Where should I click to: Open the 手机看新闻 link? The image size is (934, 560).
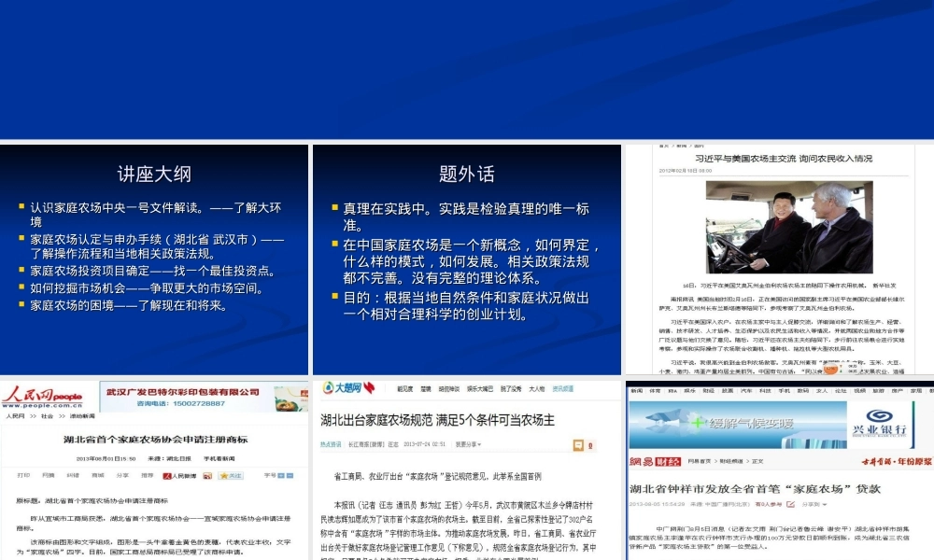click(x=219, y=459)
